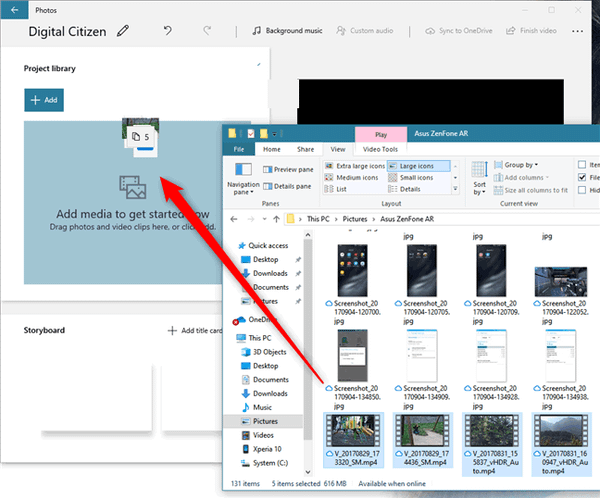Select Music folder in navigation pane
Viewport: 600px width, 498px height.
coord(262,407)
